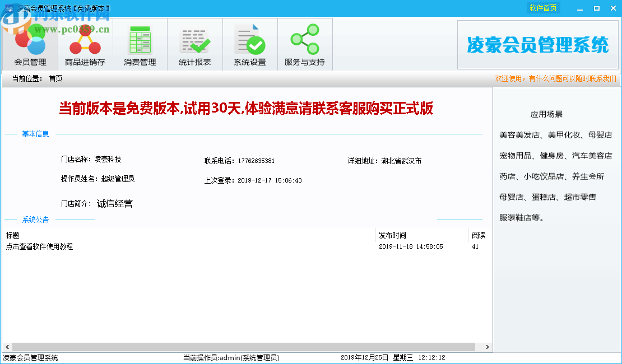点击公告列表的标题列表头
The width and height of the screenshot is (622, 364).
pos(12,235)
